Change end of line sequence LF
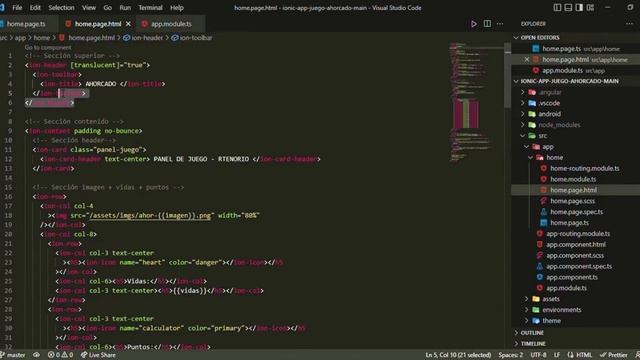This screenshot has height=360, width=640. tap(556, 355)
